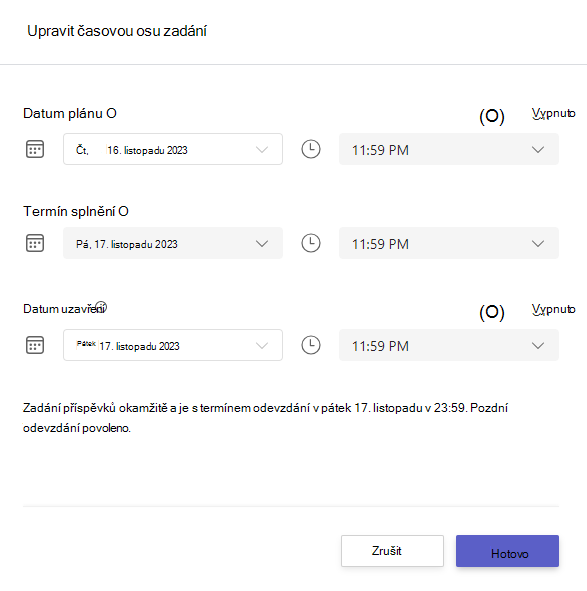The height and width of the screenshot is (591, 587).
Task: Open Datum plánu time dropdown 11:59 PM
Action: tap(449, 149)
